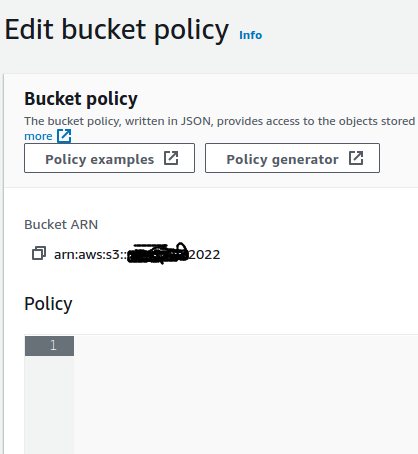The width and height of the screenshot is (418, 454).
Task: Follow the 'more' learn link
Action: [x=38, y=136]
